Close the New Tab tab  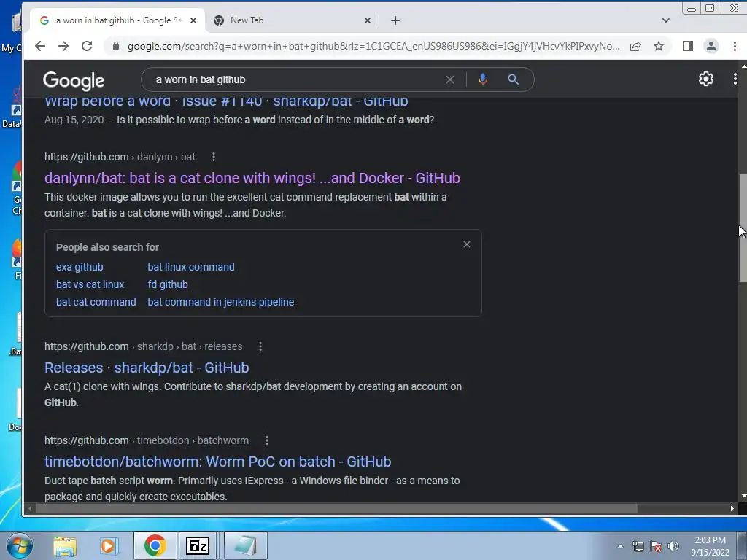pyautogui.click(x=368, y=20)
